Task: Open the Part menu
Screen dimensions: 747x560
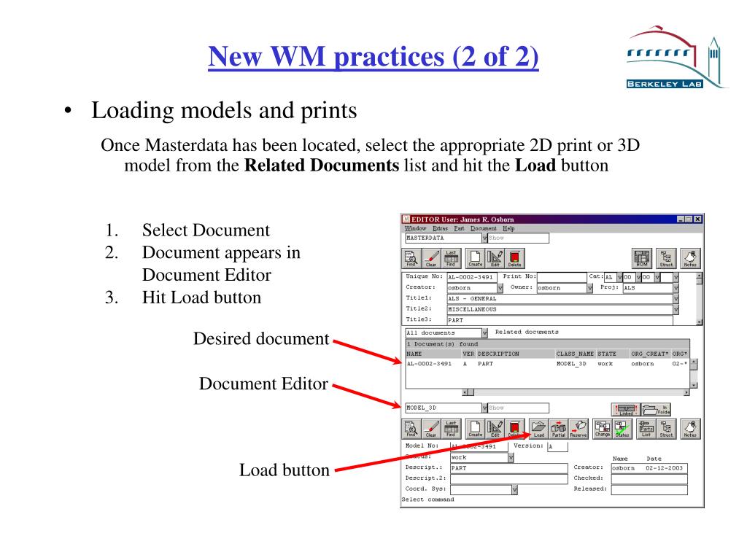Action: tap(460, 228)
